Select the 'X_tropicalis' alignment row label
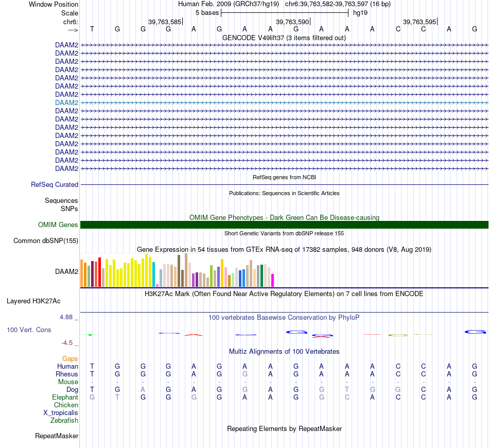This screenshot has width=489, height=448. (61, 413)
